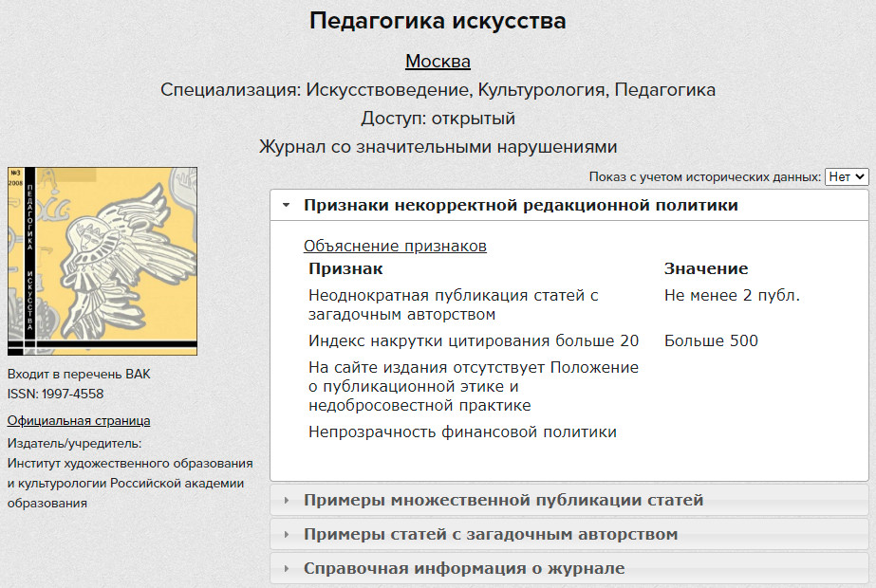Open the 'Показ с учетом исторических данных' dropdown
This screenshot has width=876, height=588.
coord(847,177)
